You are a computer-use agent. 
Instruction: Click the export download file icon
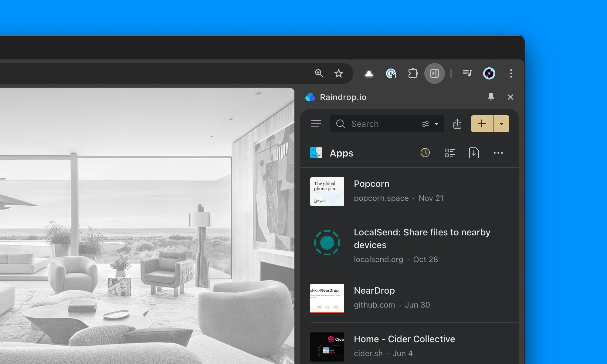[x=474, y=153]
